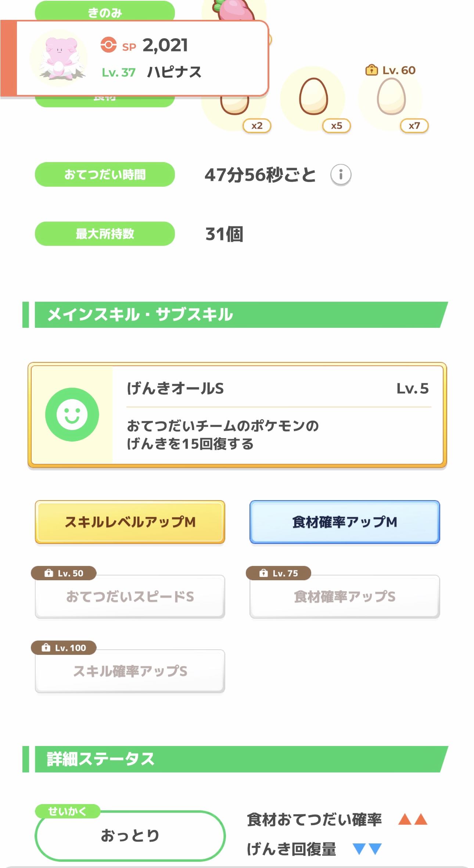The height and width of the screenshot is (868, 474).
Task: Tap the blue down arrows for げんき回復量
Action: [x=367, y=849]
